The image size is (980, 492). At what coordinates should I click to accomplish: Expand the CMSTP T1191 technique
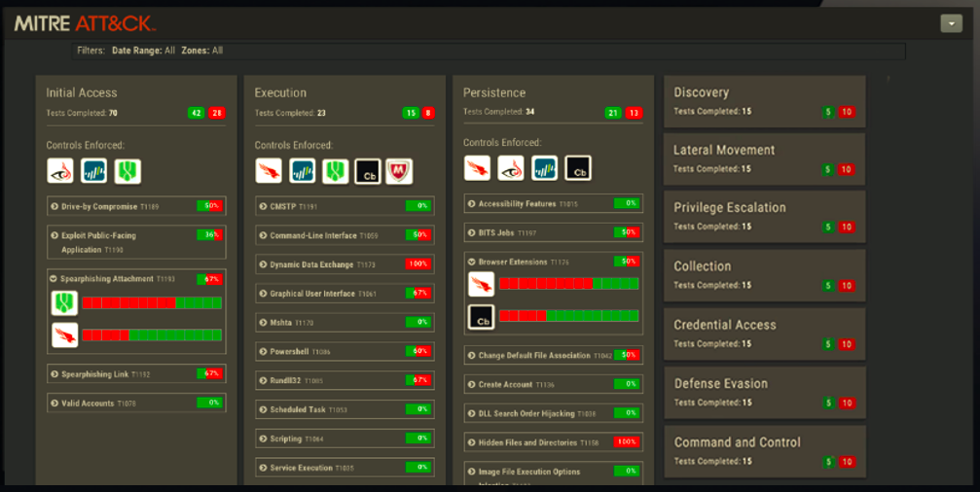pyautogui.click(x=345, y=206)
